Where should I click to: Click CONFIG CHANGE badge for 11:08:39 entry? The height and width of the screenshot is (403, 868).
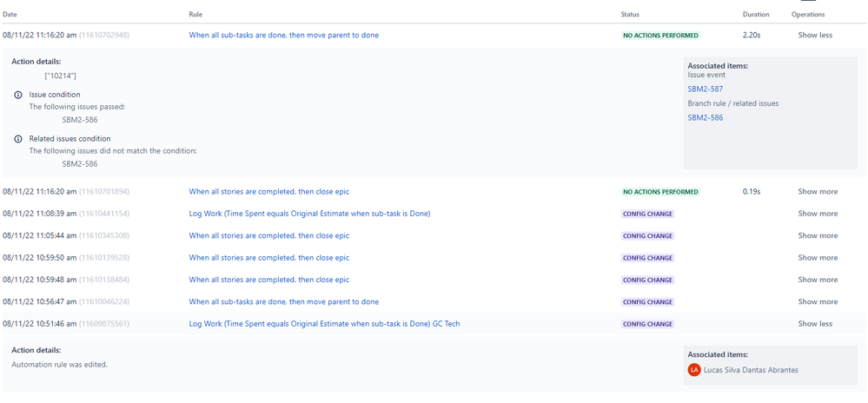647,214
